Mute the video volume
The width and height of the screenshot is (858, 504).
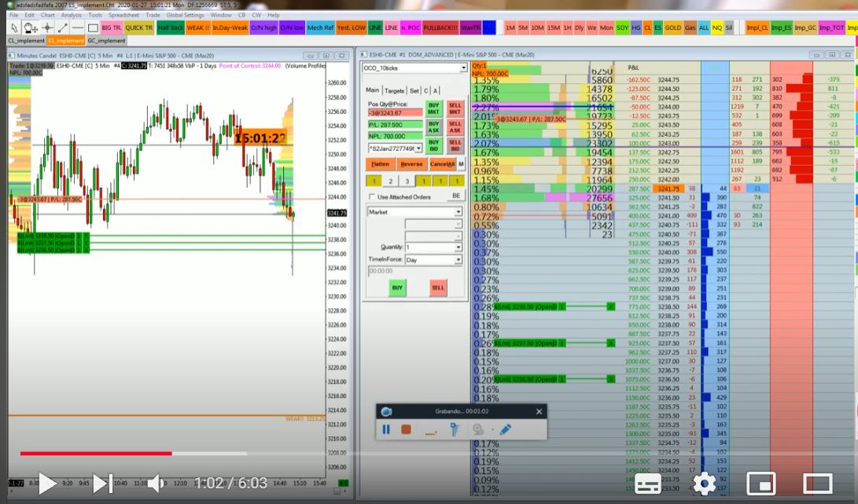[157, 484]
